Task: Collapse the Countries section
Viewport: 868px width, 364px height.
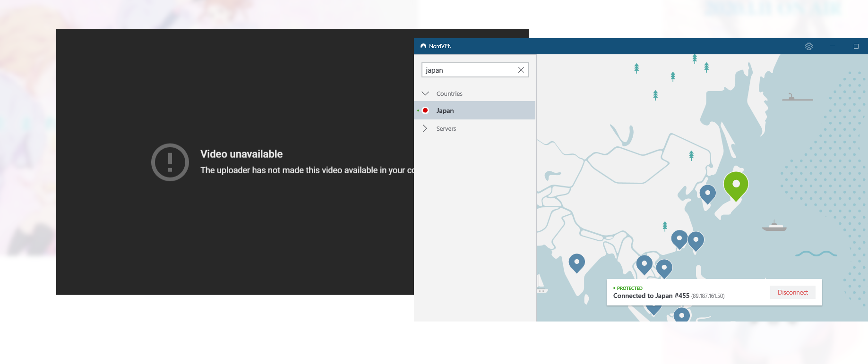Action: click(x=425, y=93)
